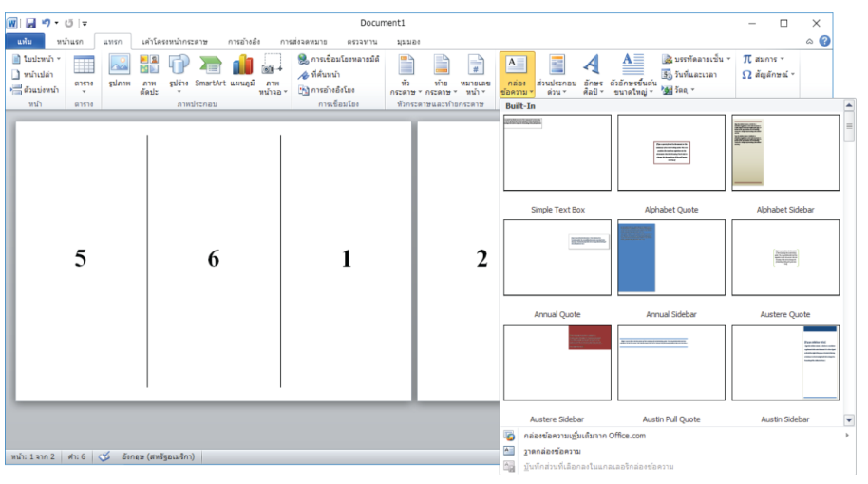
Task: Open the File (แฟ้ม) tab
Action: coord(25,42)
